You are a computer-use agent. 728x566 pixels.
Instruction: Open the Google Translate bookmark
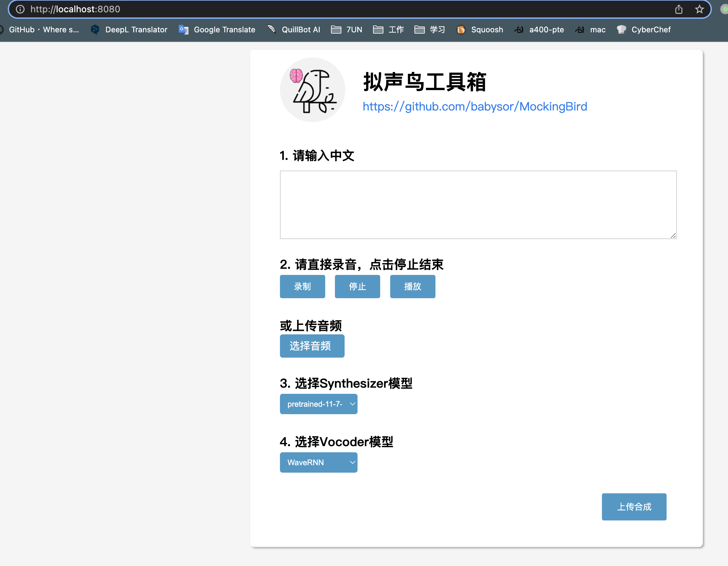coord(217,30)
